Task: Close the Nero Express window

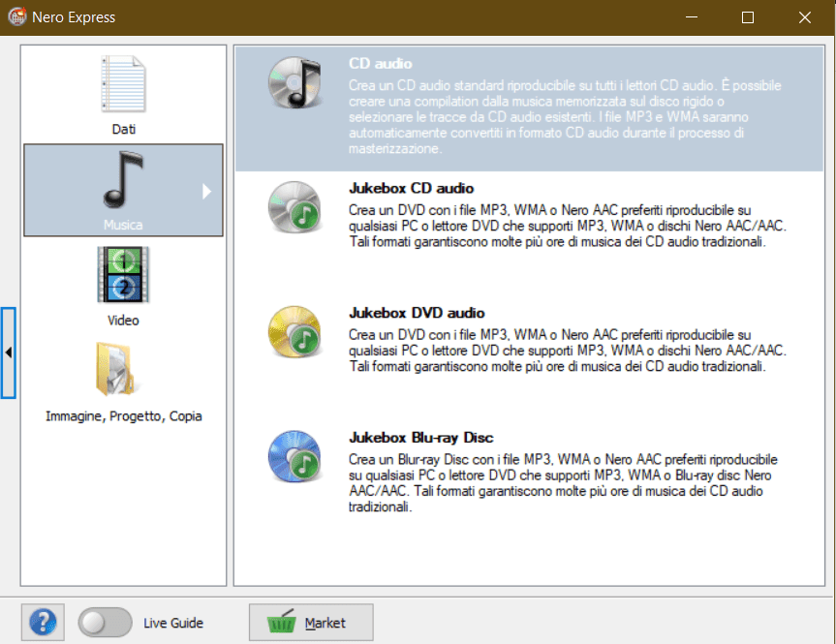Action: [805, 17]
